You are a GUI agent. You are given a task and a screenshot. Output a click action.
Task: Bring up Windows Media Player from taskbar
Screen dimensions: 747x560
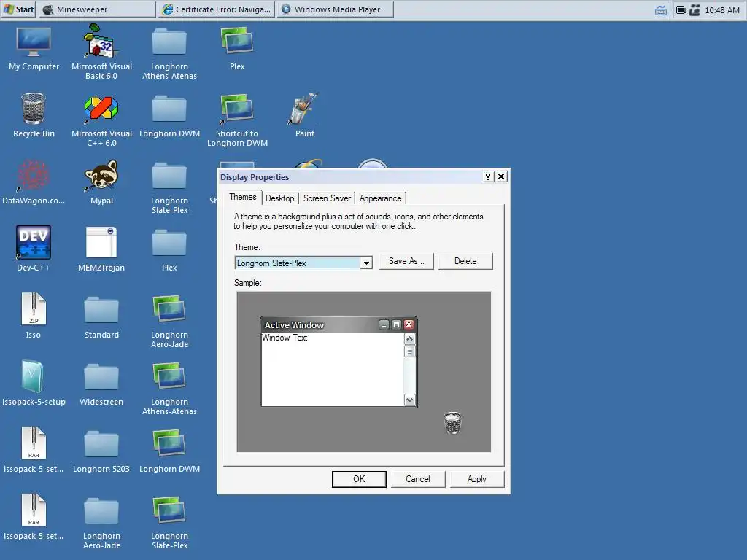[x=336, y=9]
